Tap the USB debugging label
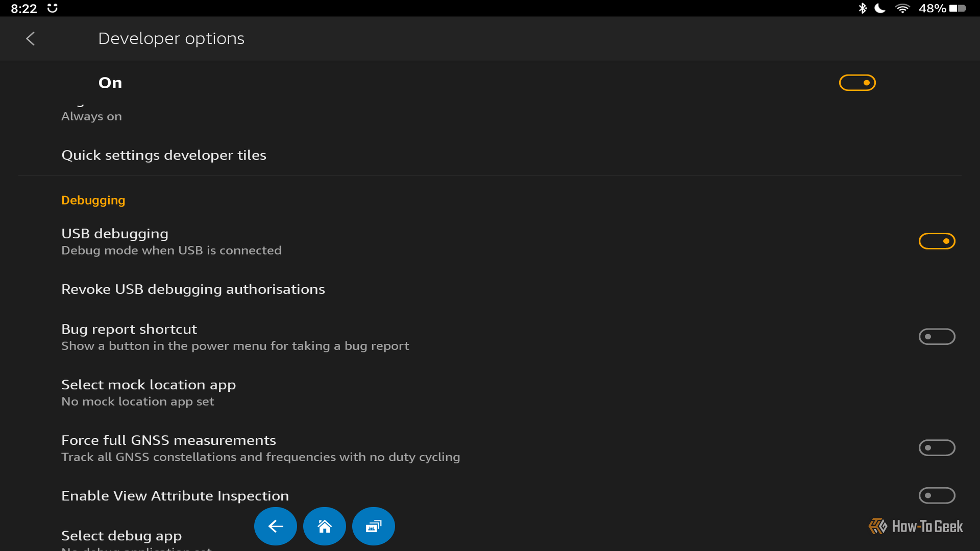Image resolution: width=980 pixels, height=551 pixels. (115, 234)
